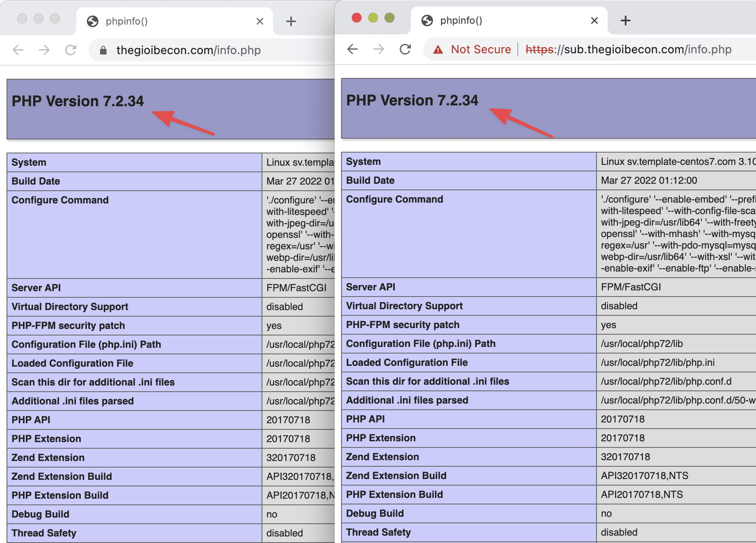Image resolution: width=756 pixels, height=543 pixels.
Task: Click the yellow minimize button of right window
Action: pos(373,18)
